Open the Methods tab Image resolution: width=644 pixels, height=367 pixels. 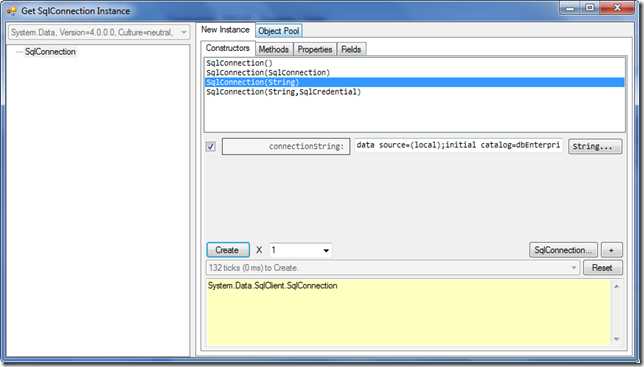[274, 49]
